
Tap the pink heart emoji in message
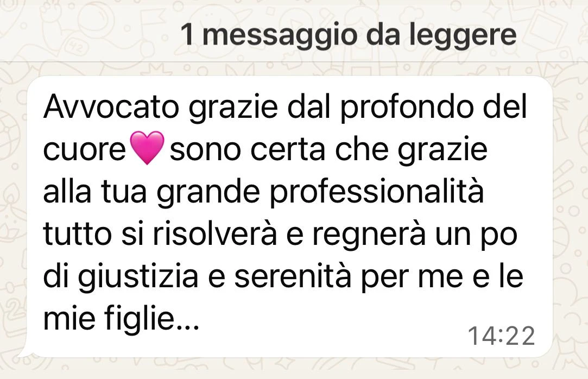pos(147,148)
